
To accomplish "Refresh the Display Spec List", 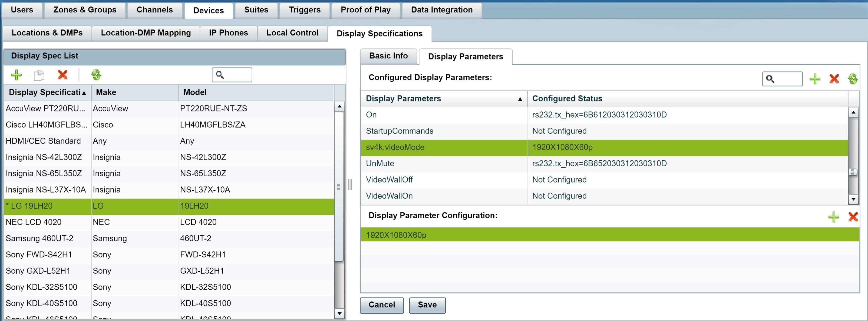I will [96, 75].
